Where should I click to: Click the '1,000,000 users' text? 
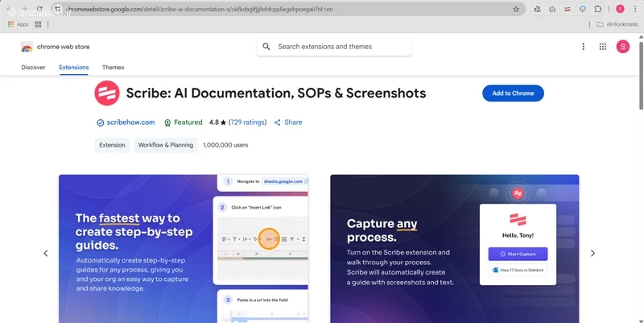coord(225,145)
